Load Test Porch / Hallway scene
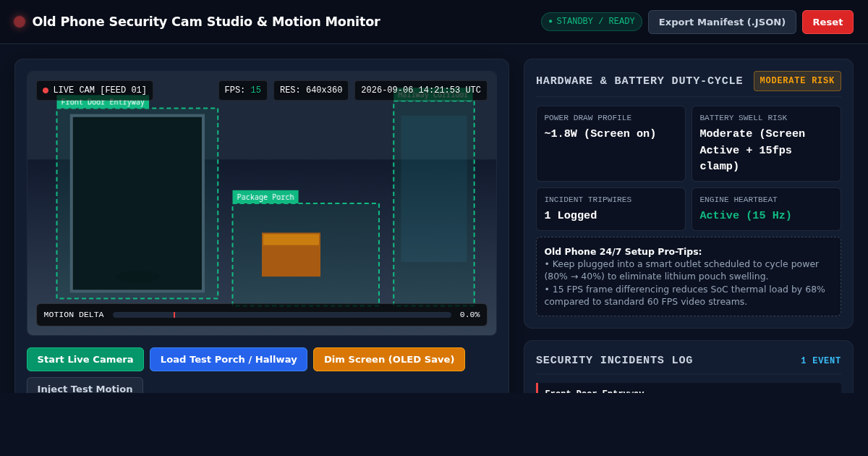Viewport: 868px width, 456px height. point(229,359)
